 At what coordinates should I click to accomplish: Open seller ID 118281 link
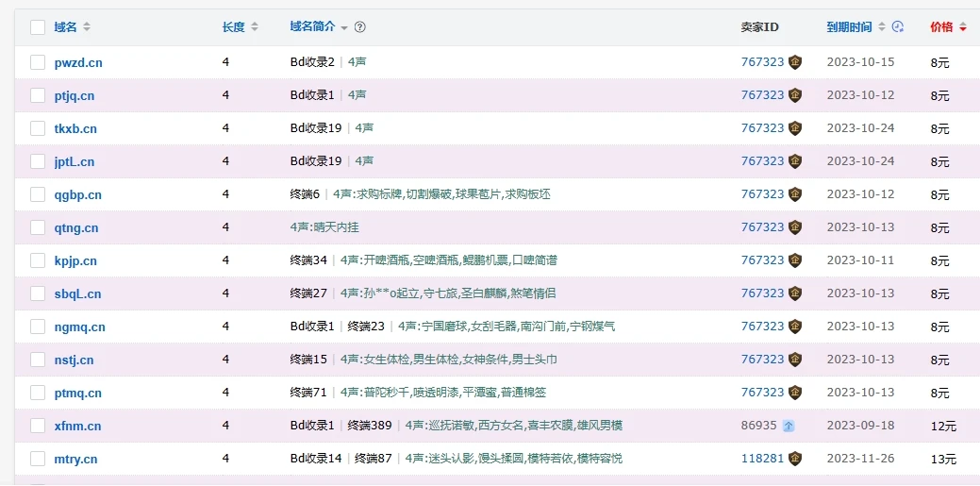tap(762, 459)
